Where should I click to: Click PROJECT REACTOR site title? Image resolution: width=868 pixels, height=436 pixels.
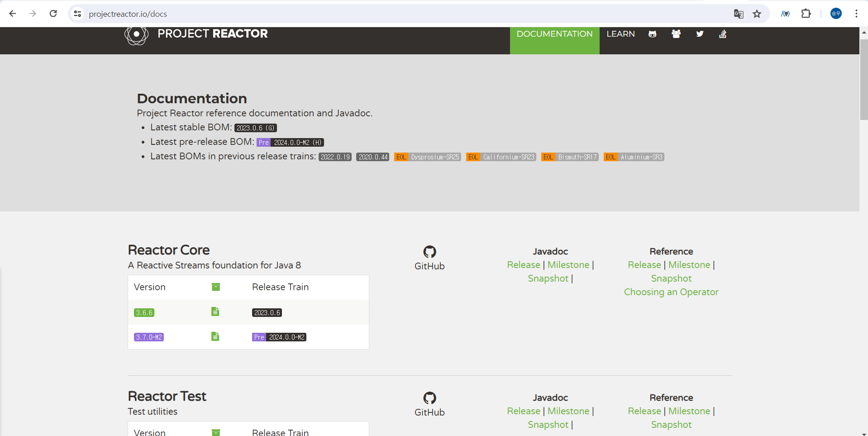point(212,34)
